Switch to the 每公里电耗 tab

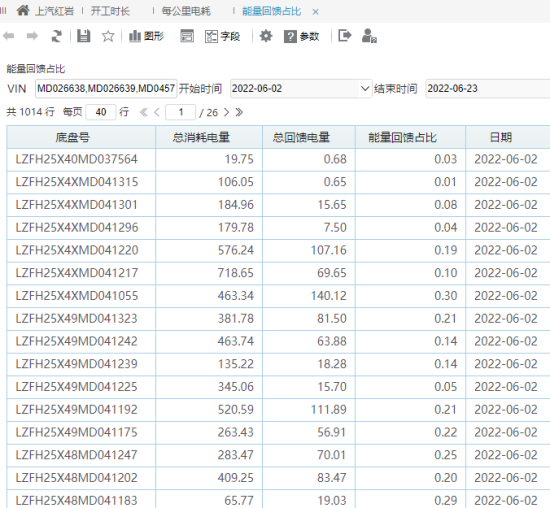(x=186, y=11)
